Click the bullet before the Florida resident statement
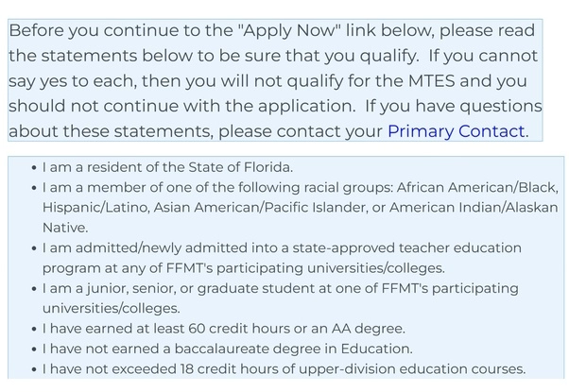569x392 pixels. 34,168
